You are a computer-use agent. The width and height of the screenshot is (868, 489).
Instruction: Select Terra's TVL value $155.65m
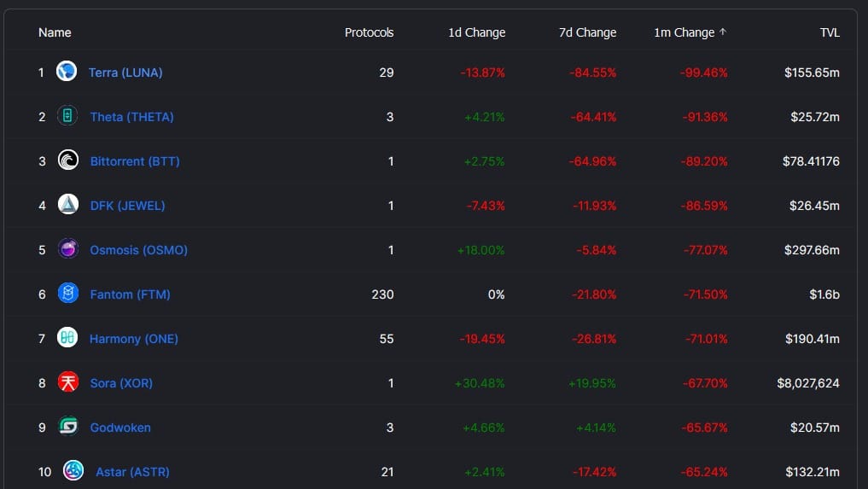812,73
